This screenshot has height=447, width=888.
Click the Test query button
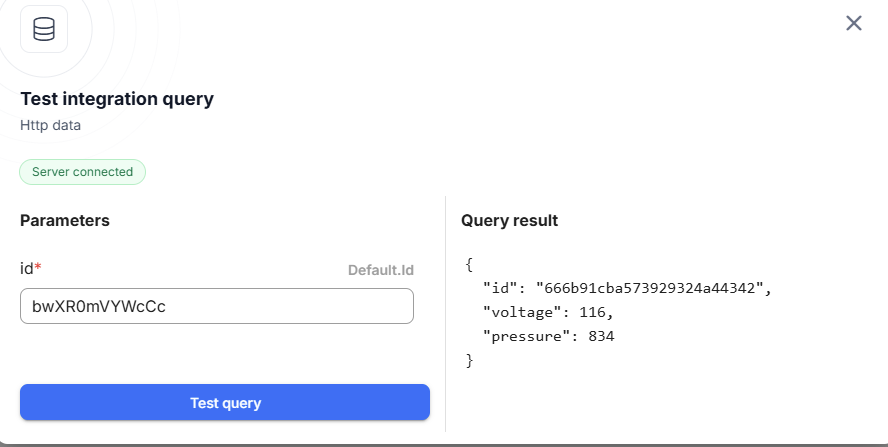coord(225,403)
